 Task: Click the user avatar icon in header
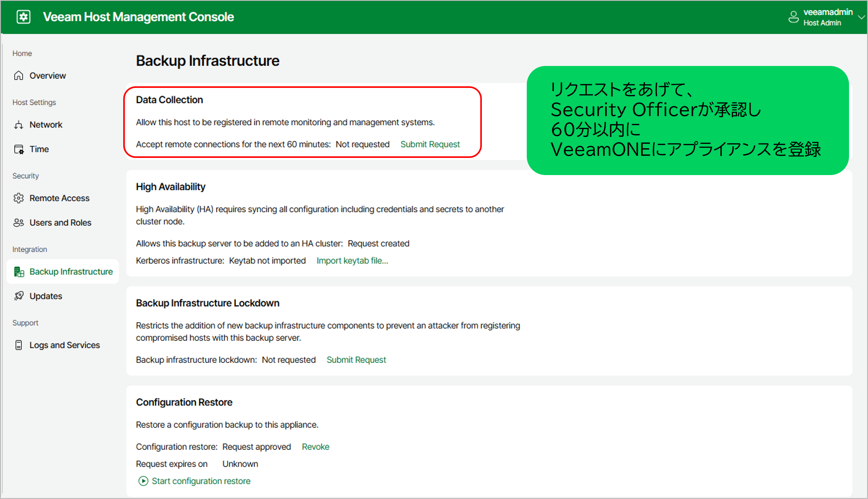pyautogui.click(x=793, y=17)
